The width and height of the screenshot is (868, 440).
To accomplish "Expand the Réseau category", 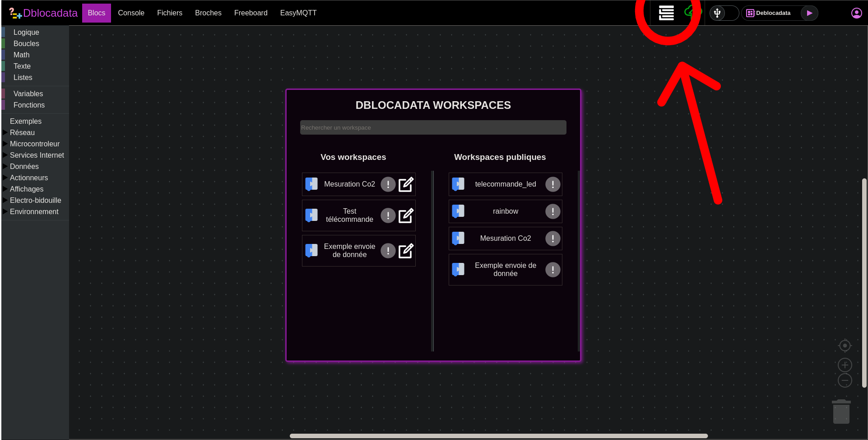I will click(x=22, y=132).
